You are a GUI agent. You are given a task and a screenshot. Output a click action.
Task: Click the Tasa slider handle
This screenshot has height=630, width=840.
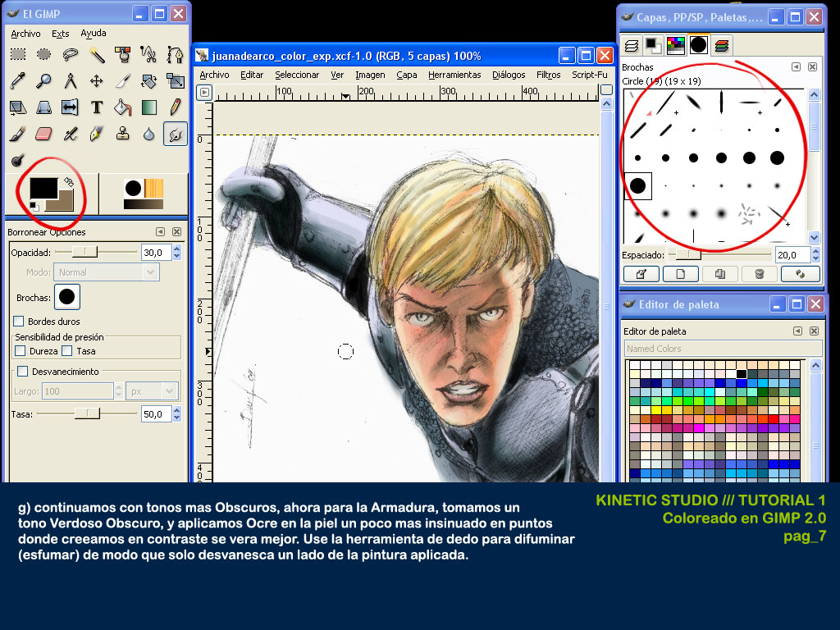(x=87, y=413)
